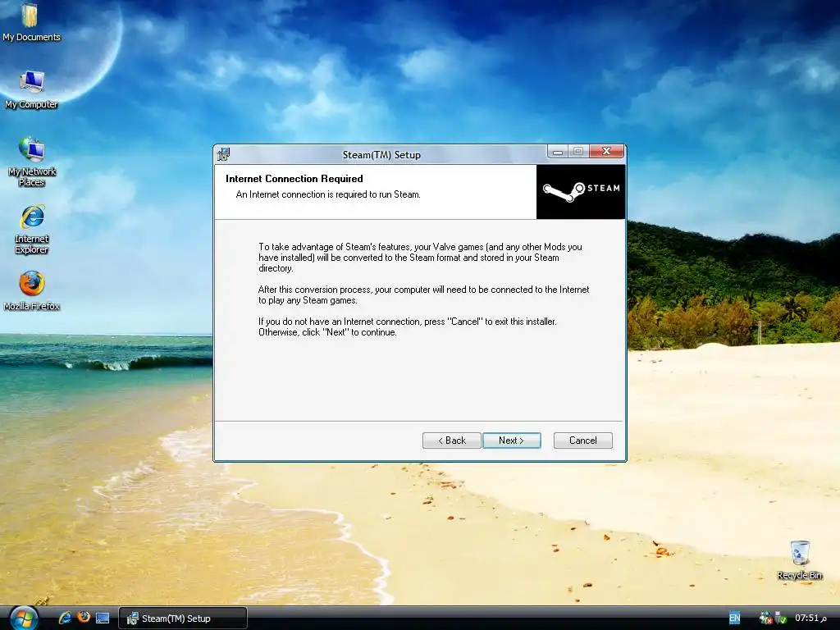
Task: Click the network status tray icon
Action: 765,619
